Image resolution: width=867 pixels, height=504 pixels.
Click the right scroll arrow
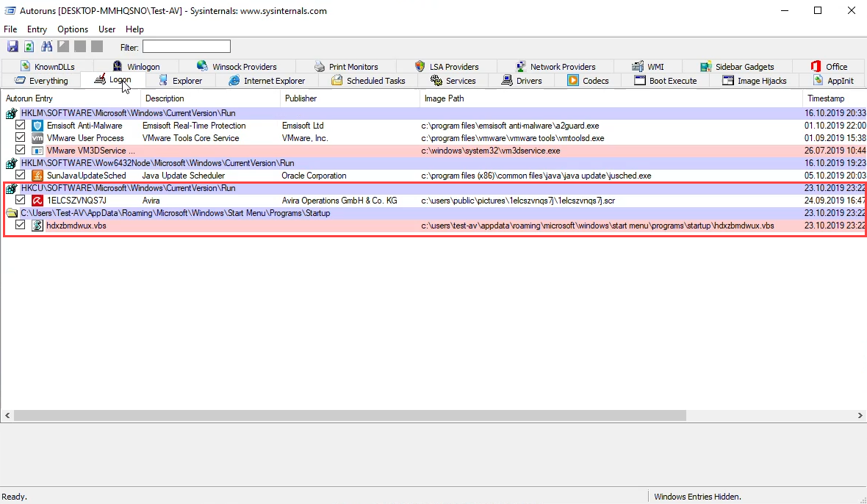[x=860, y=416]
